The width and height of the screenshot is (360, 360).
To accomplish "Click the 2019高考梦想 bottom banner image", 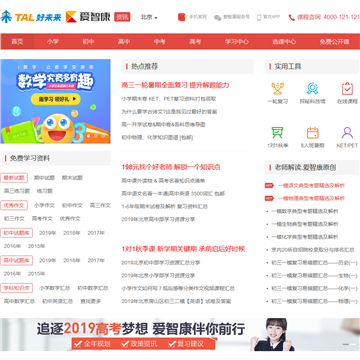I will (180, 335).
